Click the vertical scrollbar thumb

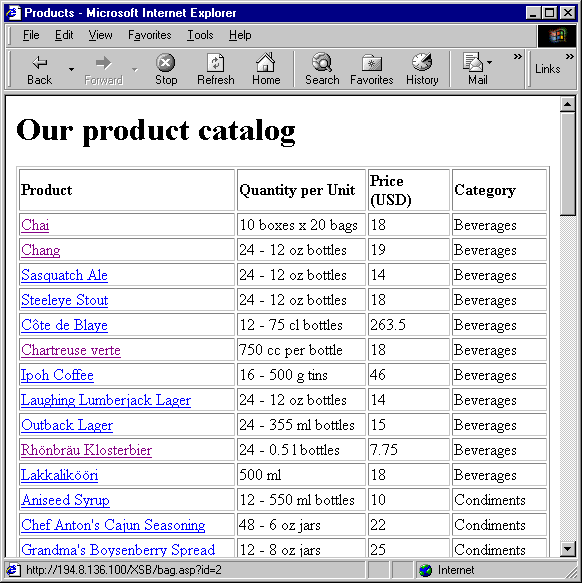point(567,164)
